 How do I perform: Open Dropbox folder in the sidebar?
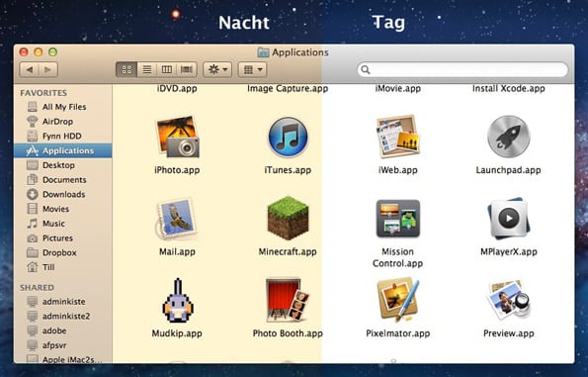(62, 252)
